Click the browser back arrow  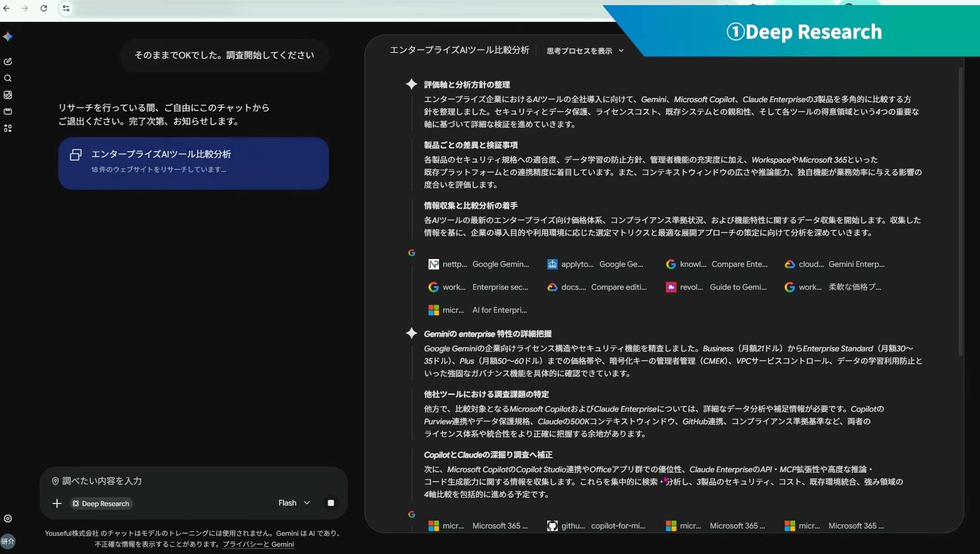point(6,8)
